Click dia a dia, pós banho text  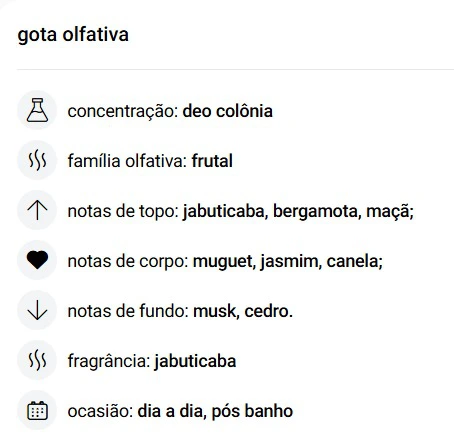pos(215,411)
